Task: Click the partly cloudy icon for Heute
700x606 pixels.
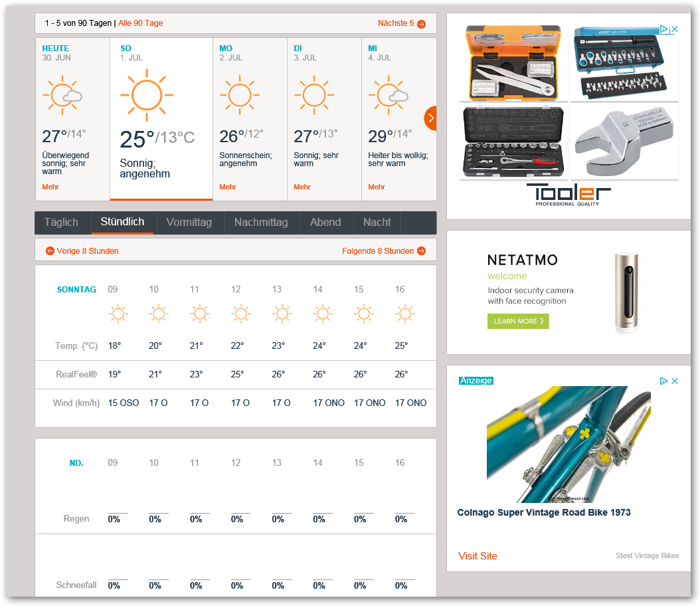Action: tap(62, 94)
